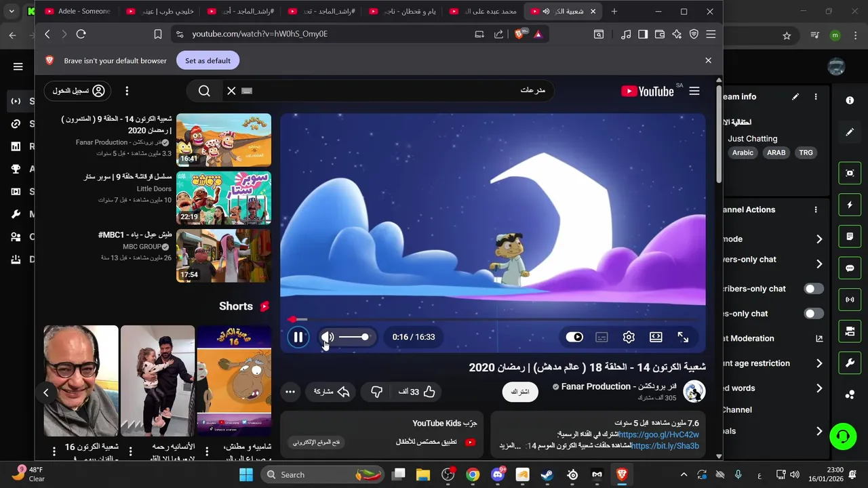Screen dimensions: 868x488
Task: Open Brave Shields lion icon
Action: 520,34
